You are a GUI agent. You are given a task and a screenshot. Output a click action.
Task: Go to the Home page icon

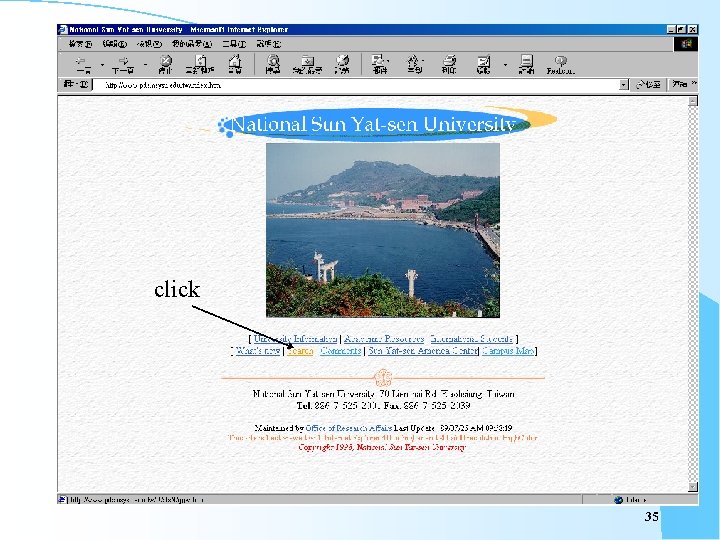(235, 64)
